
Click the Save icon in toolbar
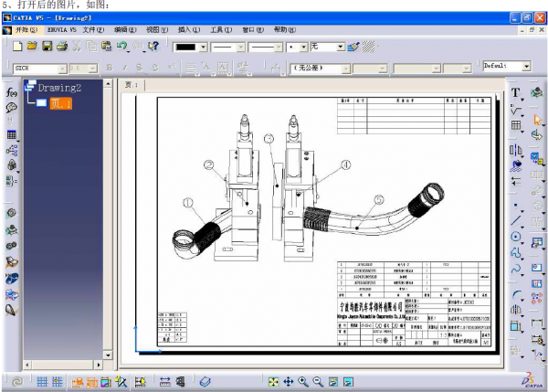47,46
